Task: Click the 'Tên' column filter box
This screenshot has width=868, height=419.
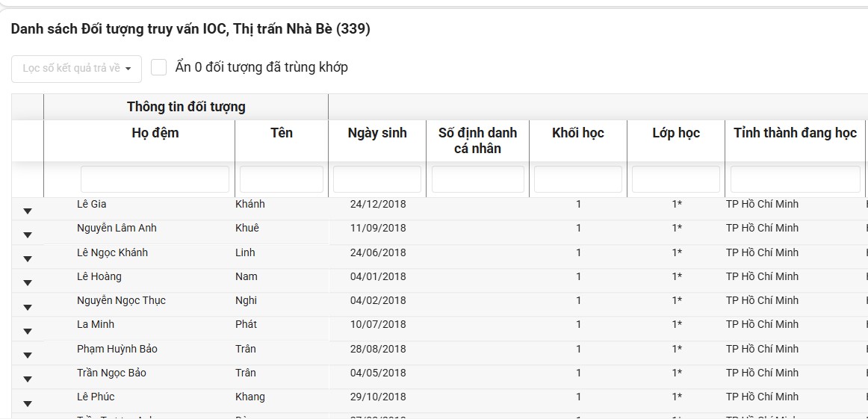Action: coord(282,179)
